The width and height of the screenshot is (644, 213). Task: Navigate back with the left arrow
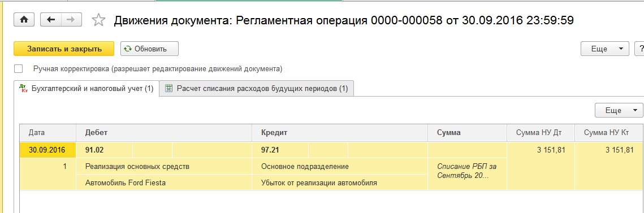[x=51, y=20]
